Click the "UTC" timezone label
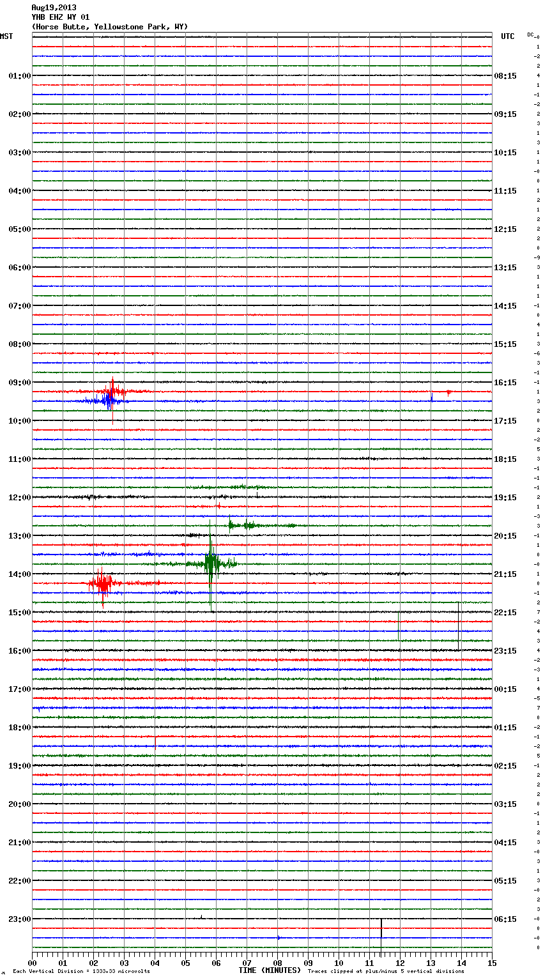This screenshot has height=980, width=543. pos(508,36)
